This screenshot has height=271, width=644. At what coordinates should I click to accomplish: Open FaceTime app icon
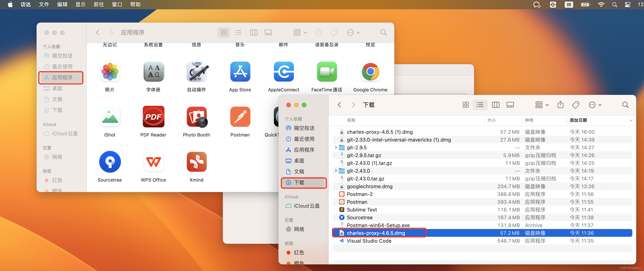(x=327, y=72)
